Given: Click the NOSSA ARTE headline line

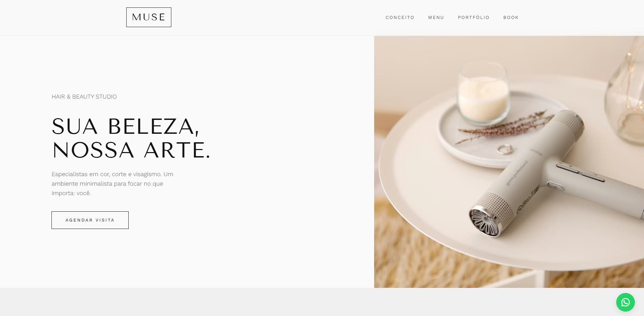Looking at the screenshot, I should [x=131, y=150].
